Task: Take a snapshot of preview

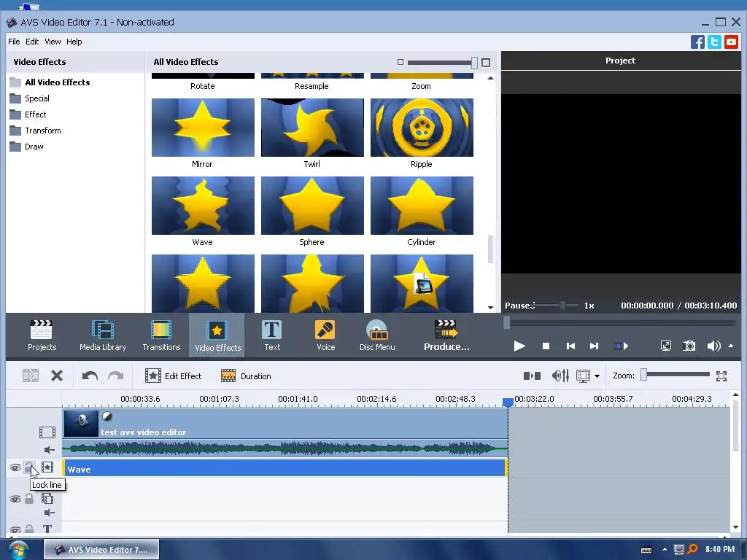Action: 689,346
